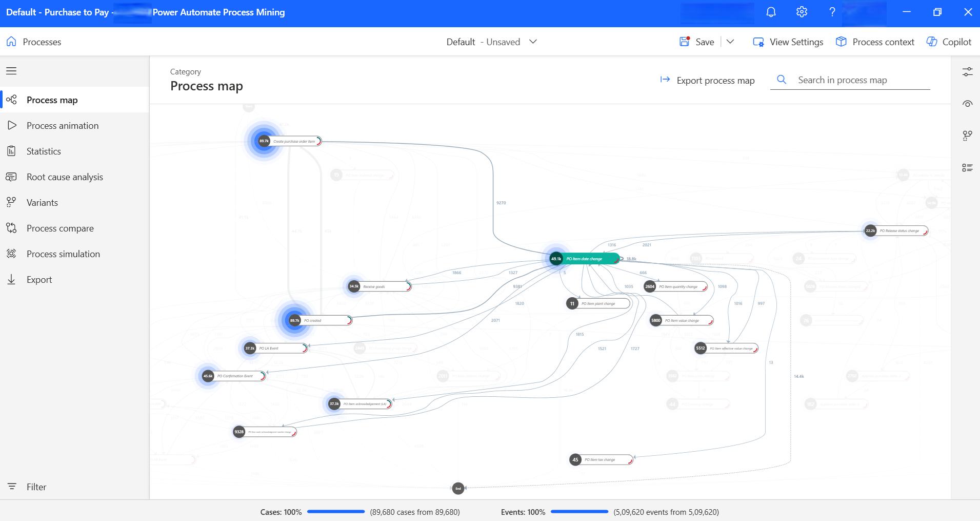This screenshot has width=980, height=521.
Task: Open Process compare
Action: click(60, 228)
